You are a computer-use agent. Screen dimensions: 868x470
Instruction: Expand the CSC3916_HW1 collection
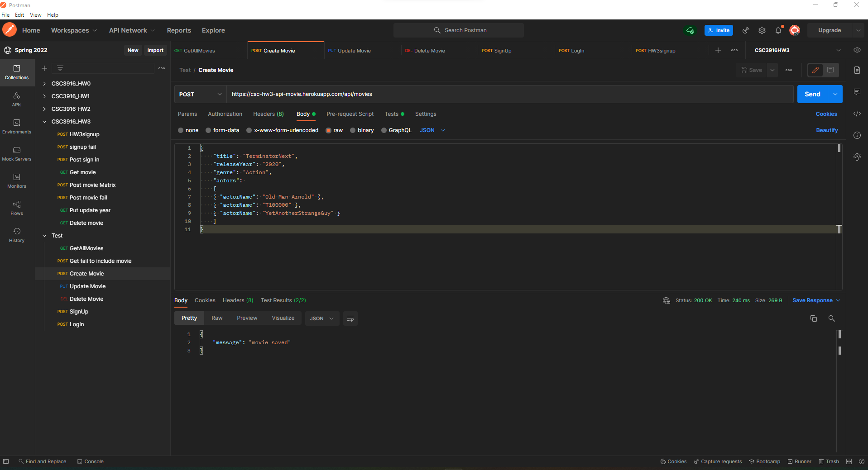[x=44, y=96]
